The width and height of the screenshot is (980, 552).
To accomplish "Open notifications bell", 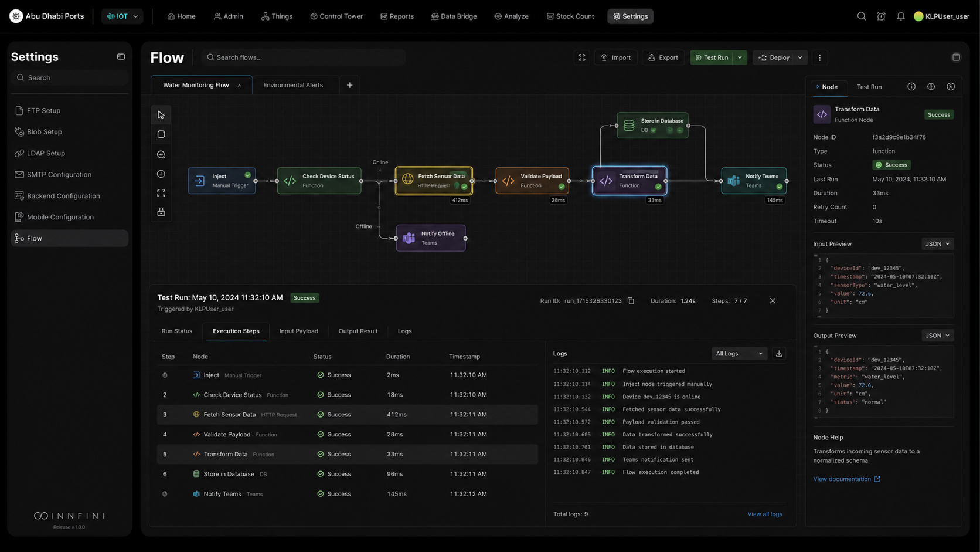I will 901,16.
